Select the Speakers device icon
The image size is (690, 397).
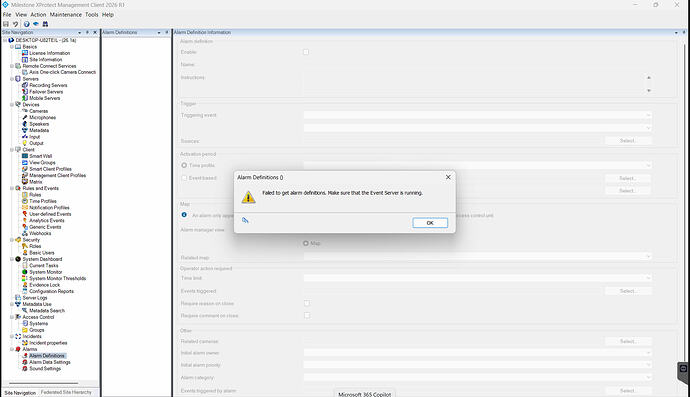pos(25,124)
